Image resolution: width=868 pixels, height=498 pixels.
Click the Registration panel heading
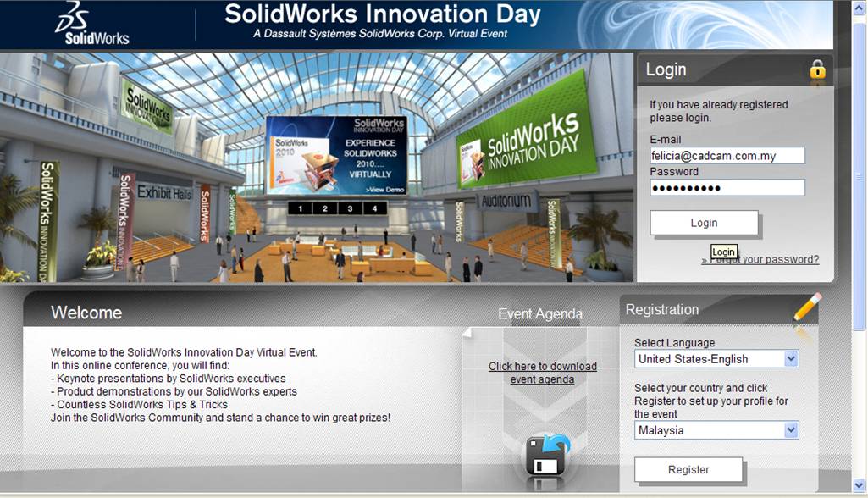(662, 310)
